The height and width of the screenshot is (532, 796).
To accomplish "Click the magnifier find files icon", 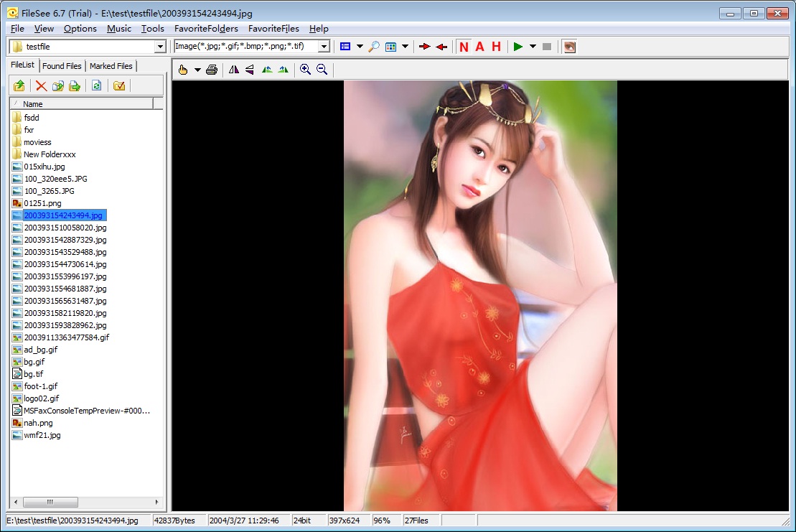I will 374,47.
